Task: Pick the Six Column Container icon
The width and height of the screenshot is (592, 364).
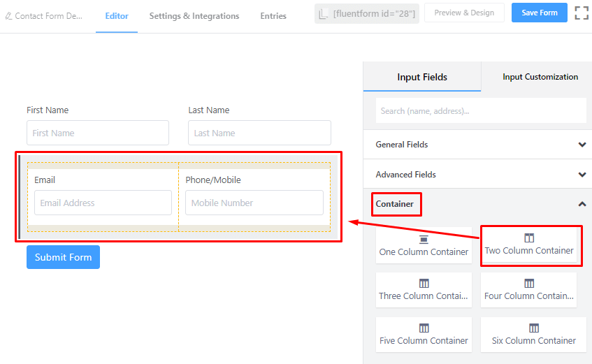Action: click(534, 328)
